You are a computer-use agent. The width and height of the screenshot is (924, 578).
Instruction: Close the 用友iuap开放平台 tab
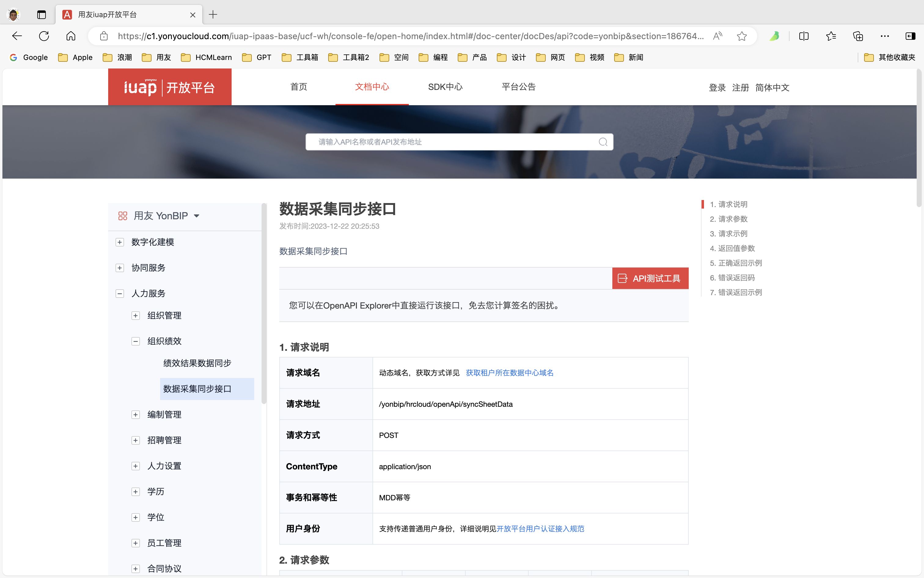click(x=193, y=15)
